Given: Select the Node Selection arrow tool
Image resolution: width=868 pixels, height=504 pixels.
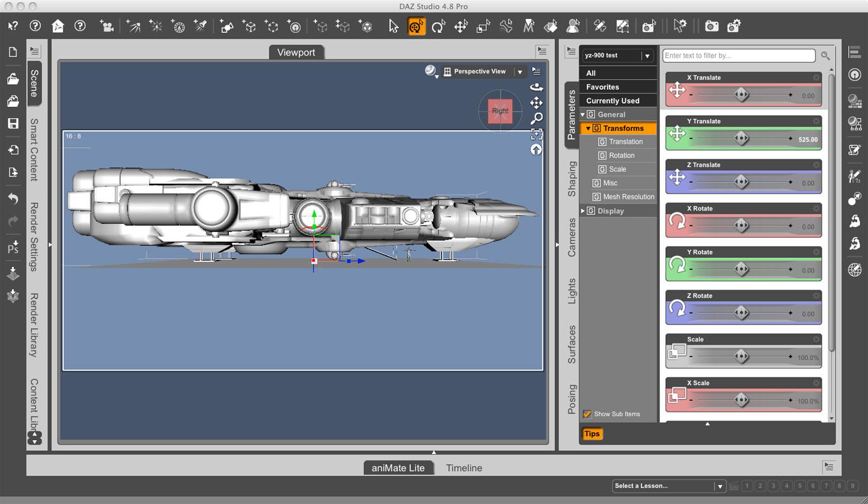Looking at the screenshot, I should [x=394, y=26].
